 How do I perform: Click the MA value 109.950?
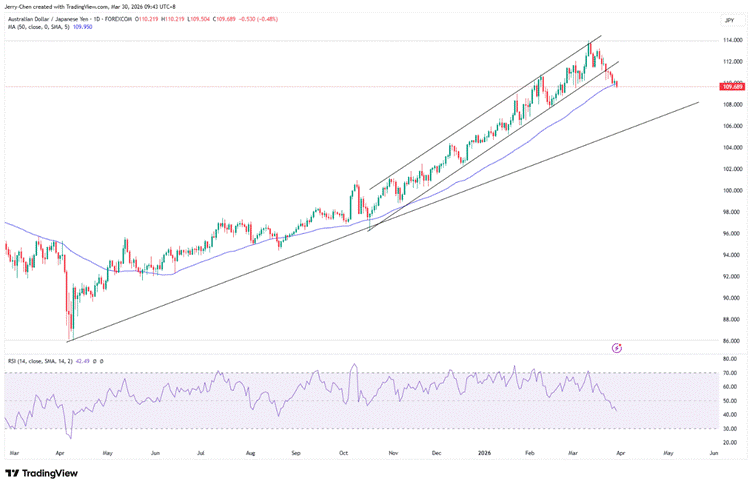point(82,27)
